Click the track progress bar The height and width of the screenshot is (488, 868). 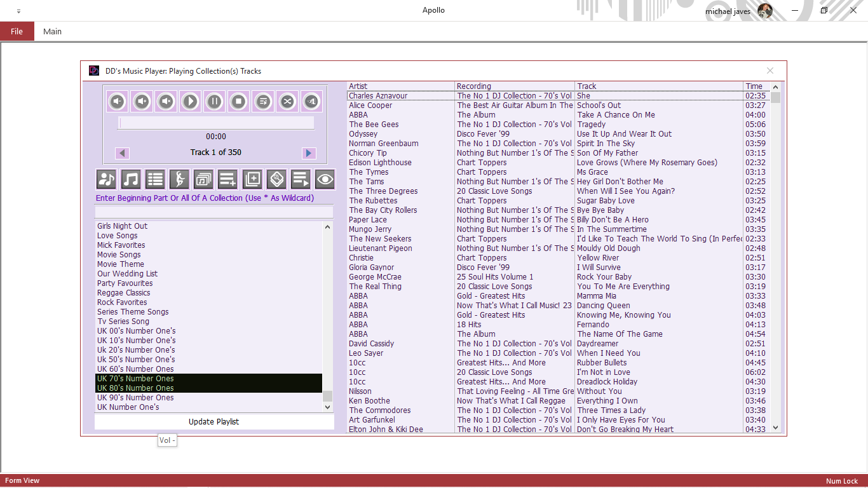tap(215, 123)
